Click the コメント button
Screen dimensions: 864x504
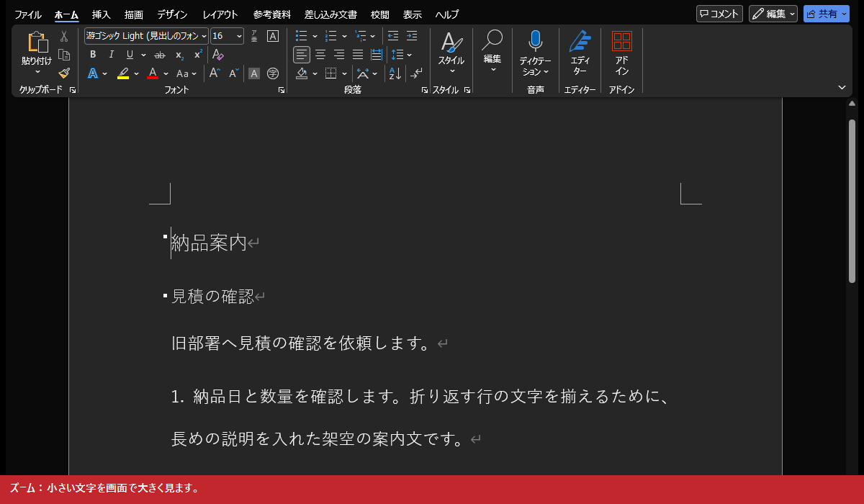tap(719, 14)
